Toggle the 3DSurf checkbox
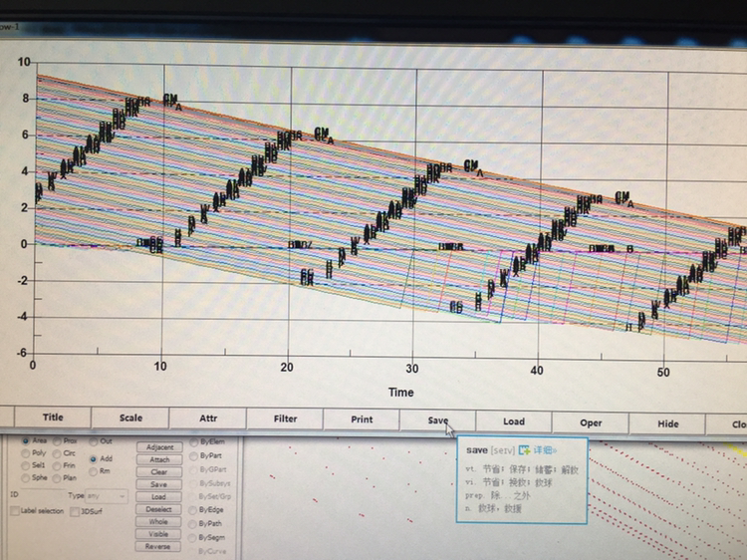The image size is (747, 560). 75,512
